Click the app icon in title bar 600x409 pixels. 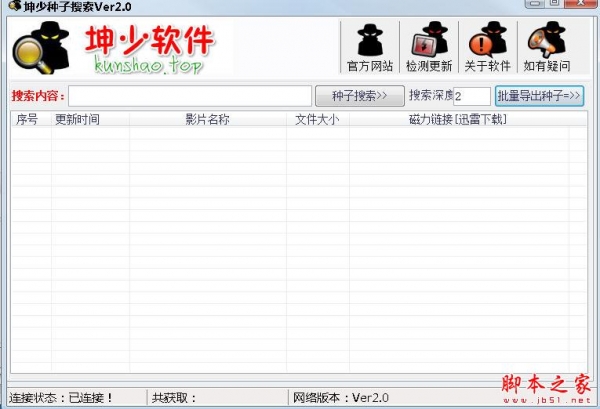[x=15, y=6]
